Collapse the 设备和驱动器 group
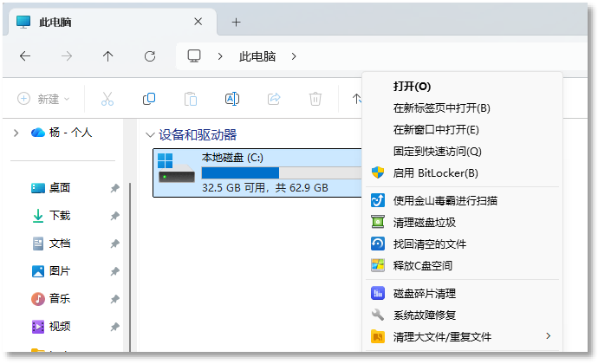This screenshot has height=364, width=598. pos(150,135)
